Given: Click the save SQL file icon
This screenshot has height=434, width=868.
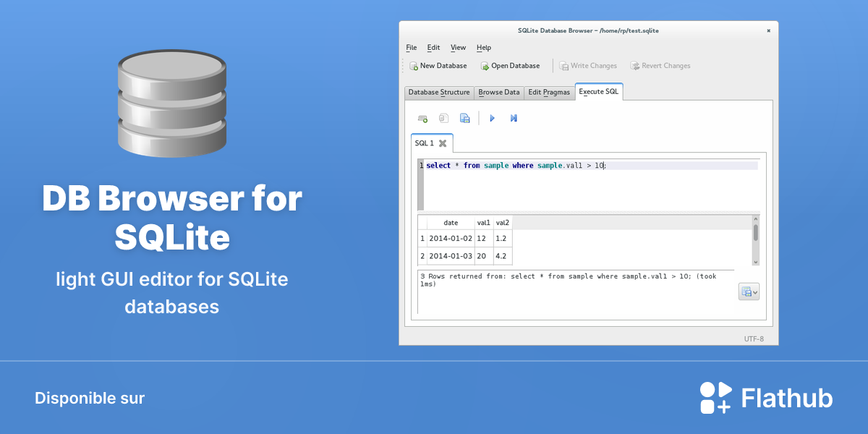Looking at the screenshot, I should tap(465, 118).
